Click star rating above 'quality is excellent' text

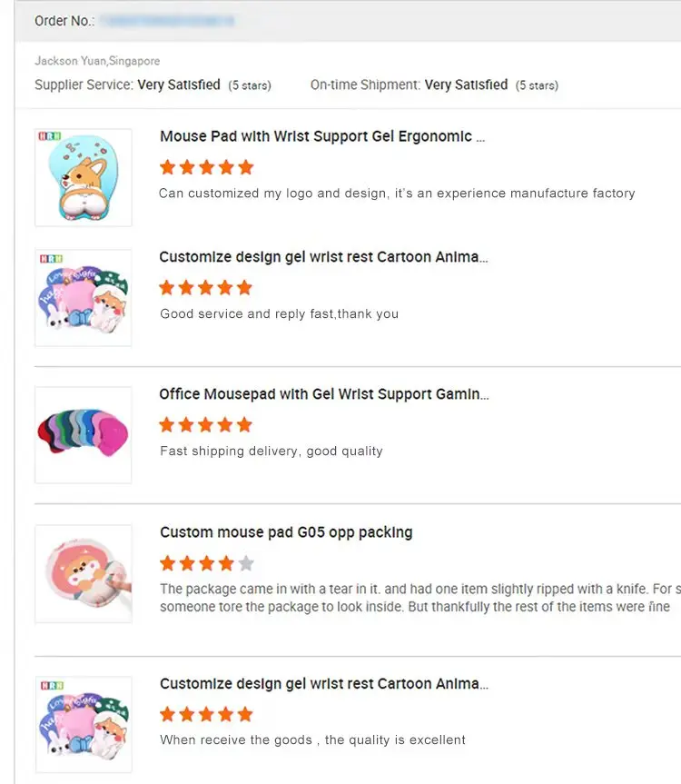206,714
